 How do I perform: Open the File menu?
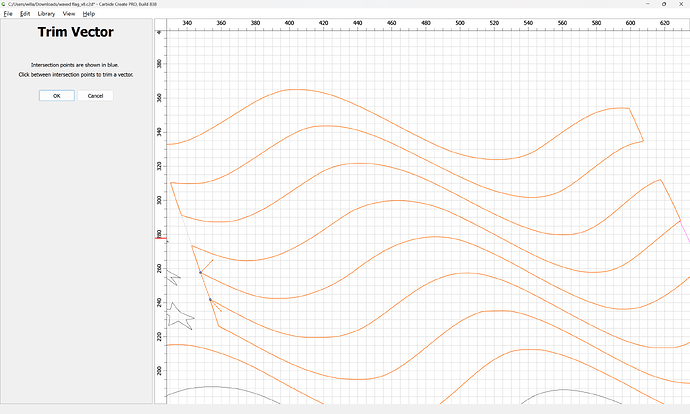click(x=8, y=14)
